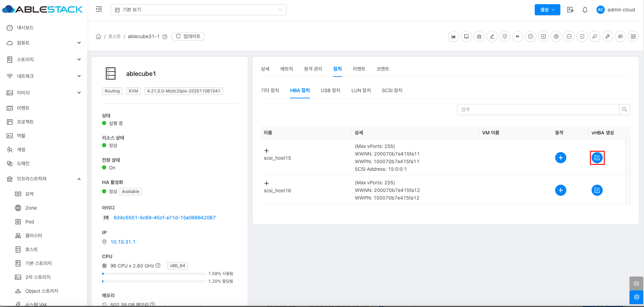644x307 pixels.
Task: Expand the scsi_host15 row plus sign
Action: pos(266,151)
